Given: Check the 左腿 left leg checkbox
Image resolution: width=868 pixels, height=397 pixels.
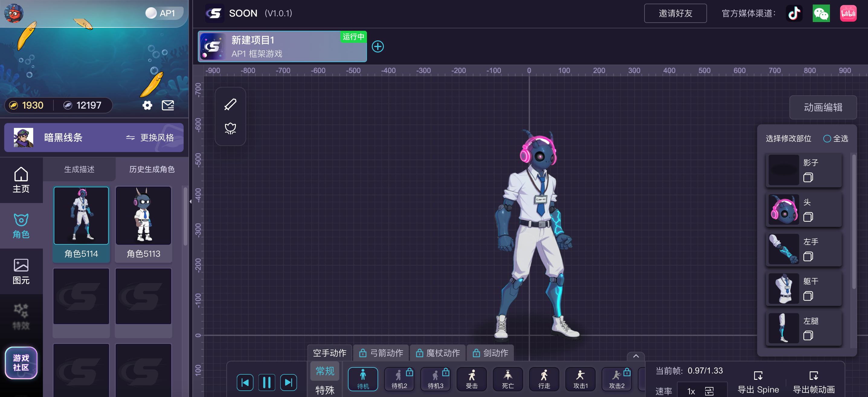Looking at the screenshot, I should click(808, 335).
